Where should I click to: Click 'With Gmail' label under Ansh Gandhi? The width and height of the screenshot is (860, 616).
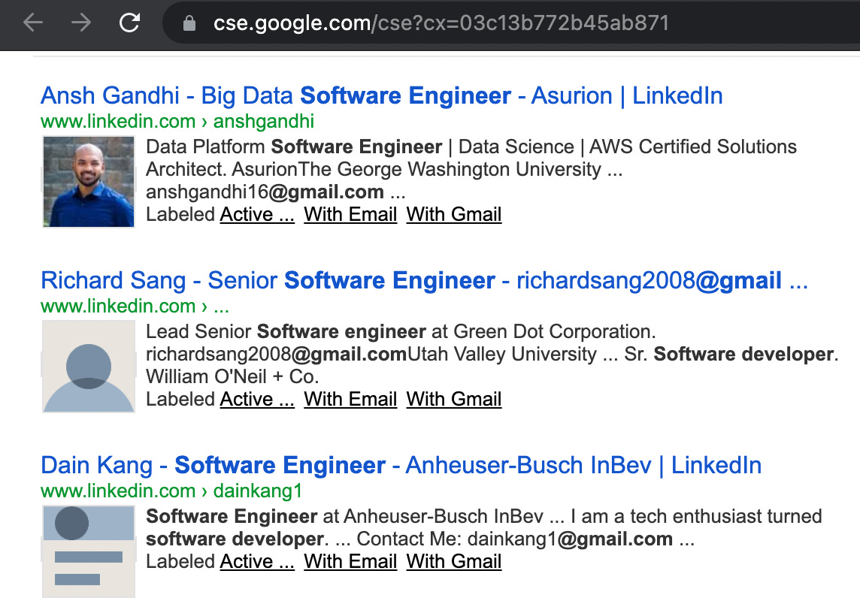click(x=453, y=214)
